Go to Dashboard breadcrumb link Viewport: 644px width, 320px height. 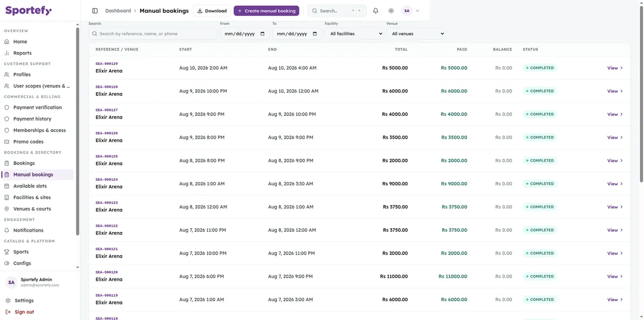(x=118, y=11)
